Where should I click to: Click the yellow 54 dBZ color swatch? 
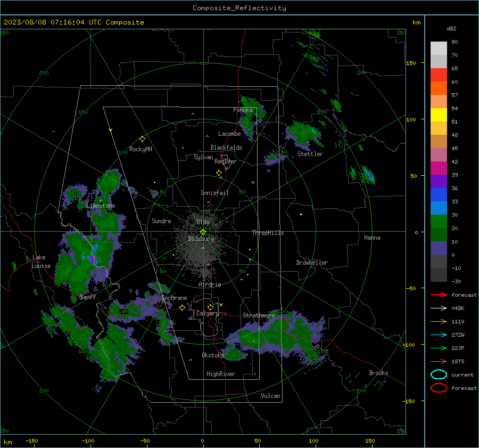point(439,115)
